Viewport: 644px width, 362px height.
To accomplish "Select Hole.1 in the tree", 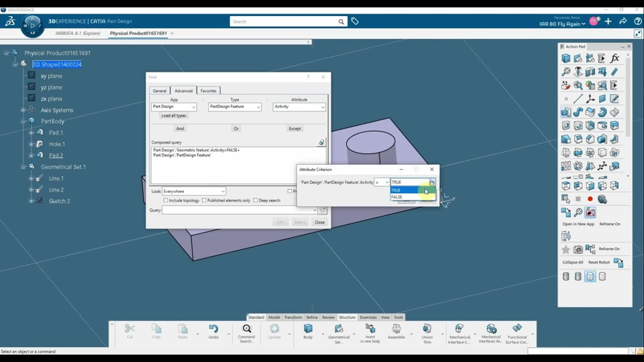I will coord(56,144).
